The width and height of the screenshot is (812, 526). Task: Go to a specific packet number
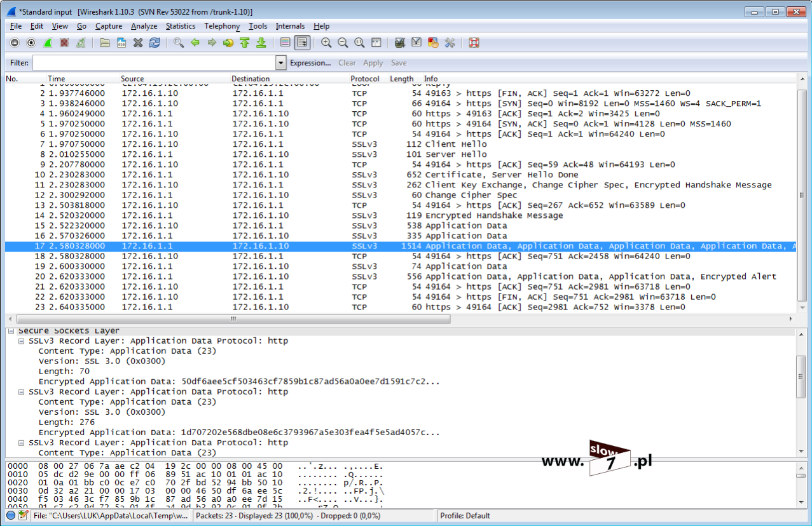(x=228, y=43)
